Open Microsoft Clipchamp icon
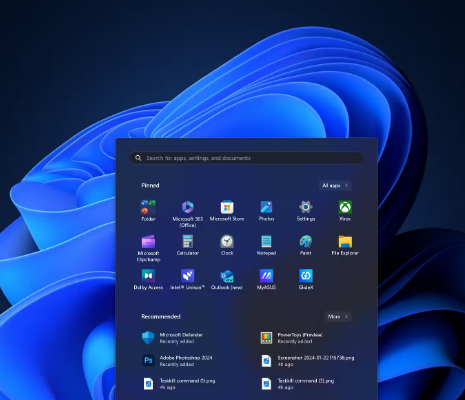The image size is (465, 400). [148, 242]
